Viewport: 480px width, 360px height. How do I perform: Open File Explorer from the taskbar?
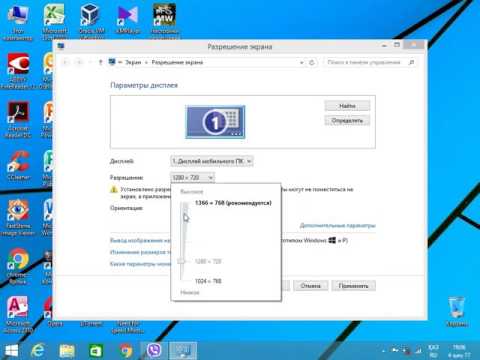[67, 351]
